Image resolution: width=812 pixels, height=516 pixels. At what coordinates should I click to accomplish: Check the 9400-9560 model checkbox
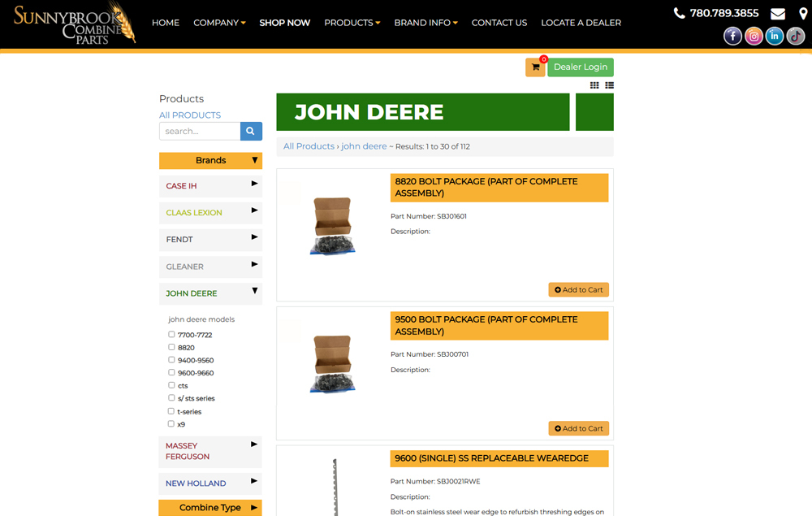(171, 359)
